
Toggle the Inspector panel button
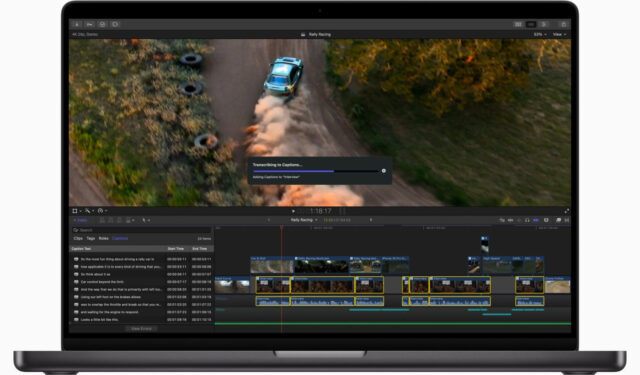(x=544, y=24)
